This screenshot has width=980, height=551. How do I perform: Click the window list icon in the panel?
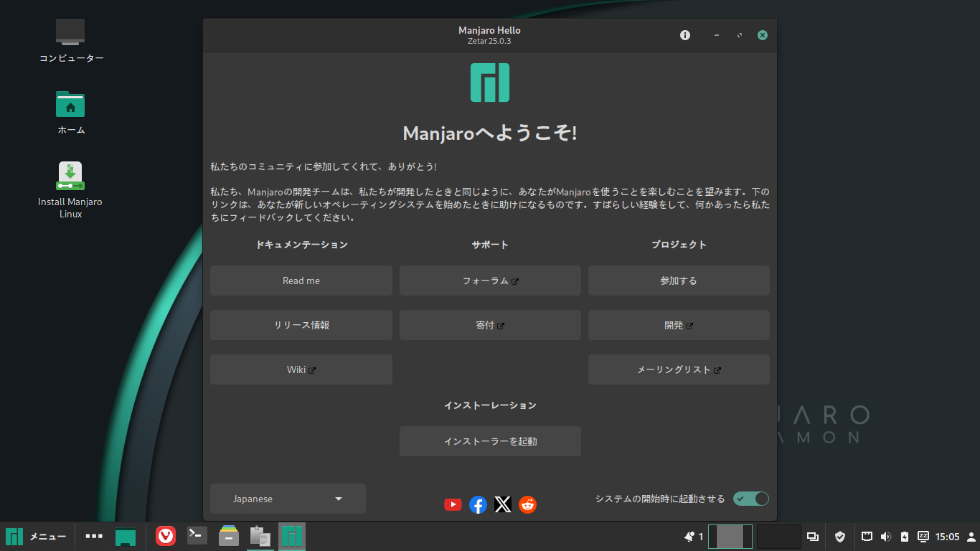[813, 537]
